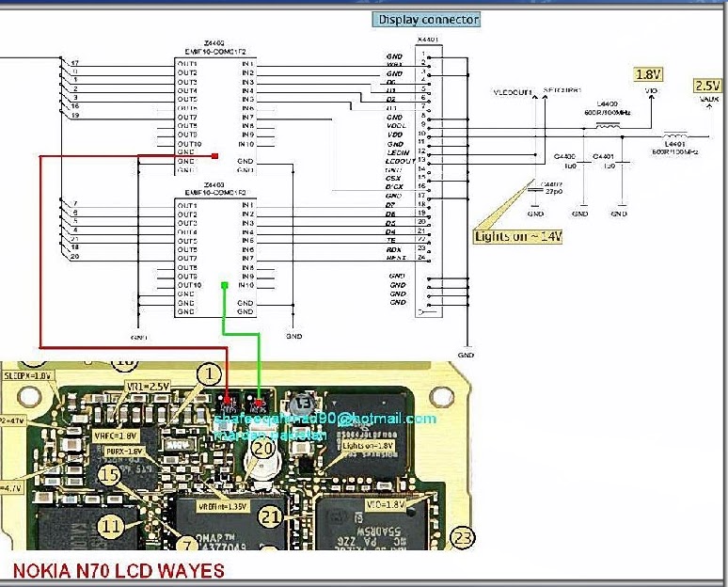
Task: Click the 'Lights on ~ 14V' callout
Action: [x=517, y=236]
